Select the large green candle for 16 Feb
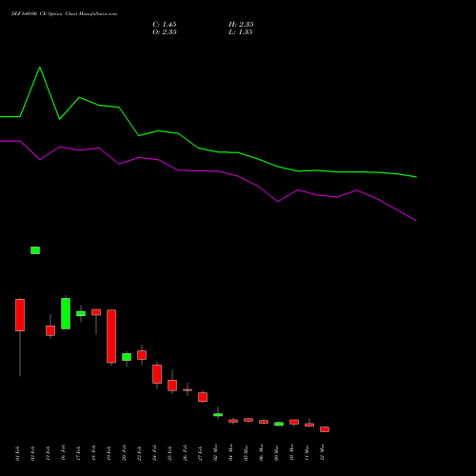 (x=66, y=313)
